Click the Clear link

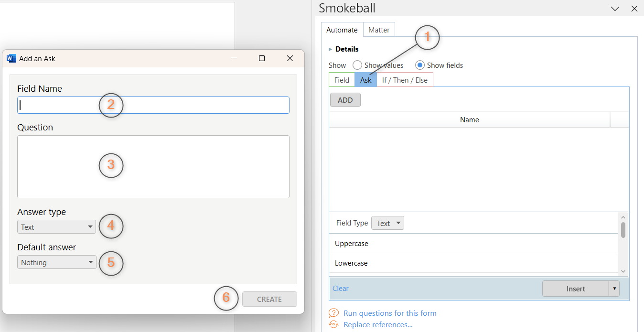(x=341, y=289)
